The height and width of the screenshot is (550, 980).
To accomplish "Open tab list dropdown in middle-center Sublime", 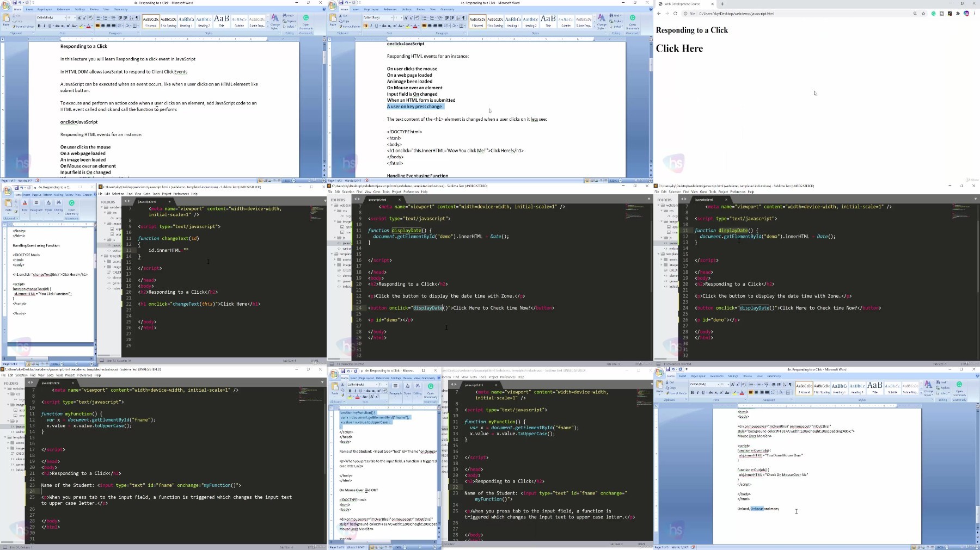I will (x=648, y=199).
